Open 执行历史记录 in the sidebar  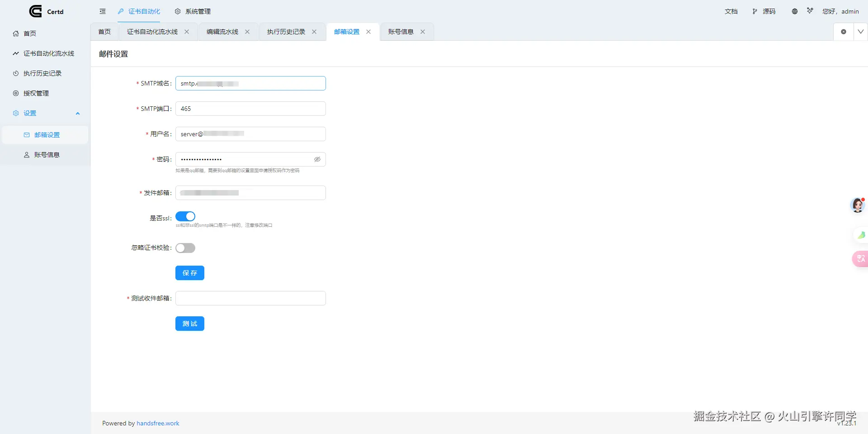coord(45,73)
